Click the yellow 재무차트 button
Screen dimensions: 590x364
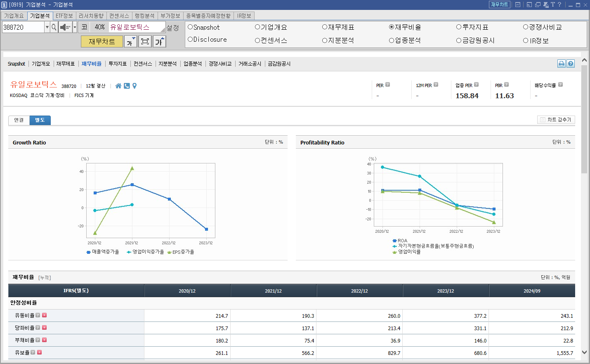click(x=102, y=42)
